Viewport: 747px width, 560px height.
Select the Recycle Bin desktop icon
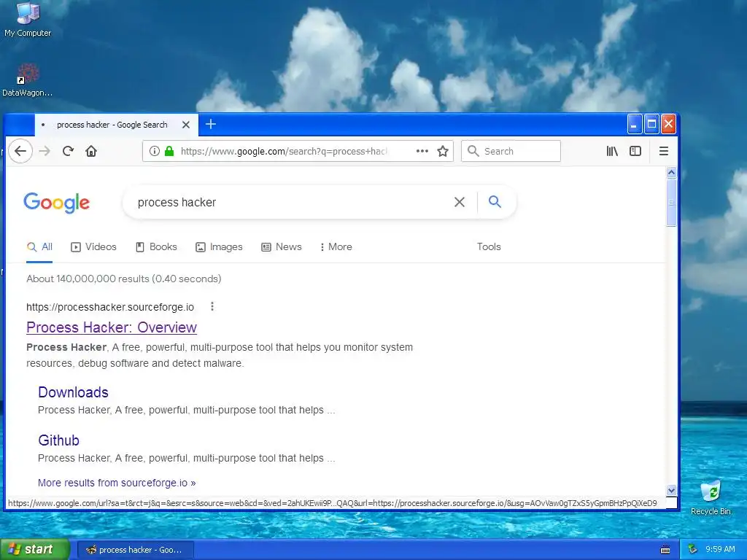point(711,498)
